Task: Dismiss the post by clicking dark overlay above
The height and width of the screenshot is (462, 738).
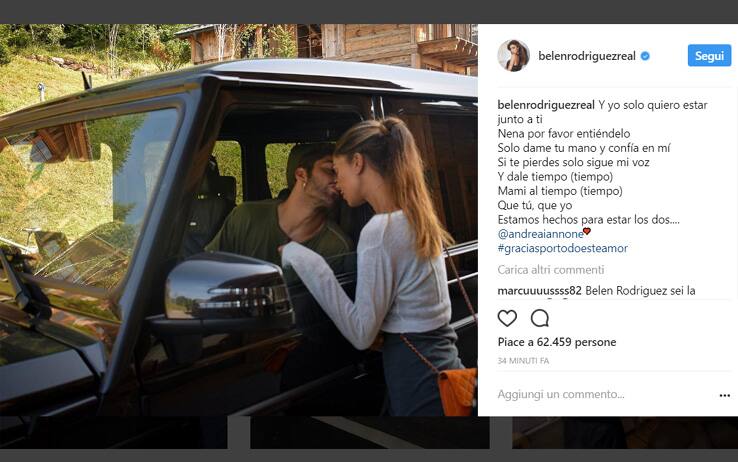Action: point(369,12)
